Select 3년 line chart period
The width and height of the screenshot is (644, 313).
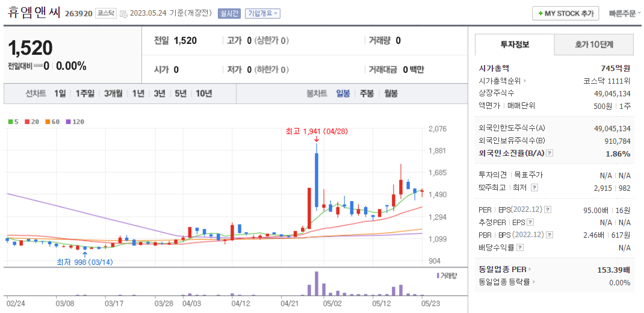(159, 93)
